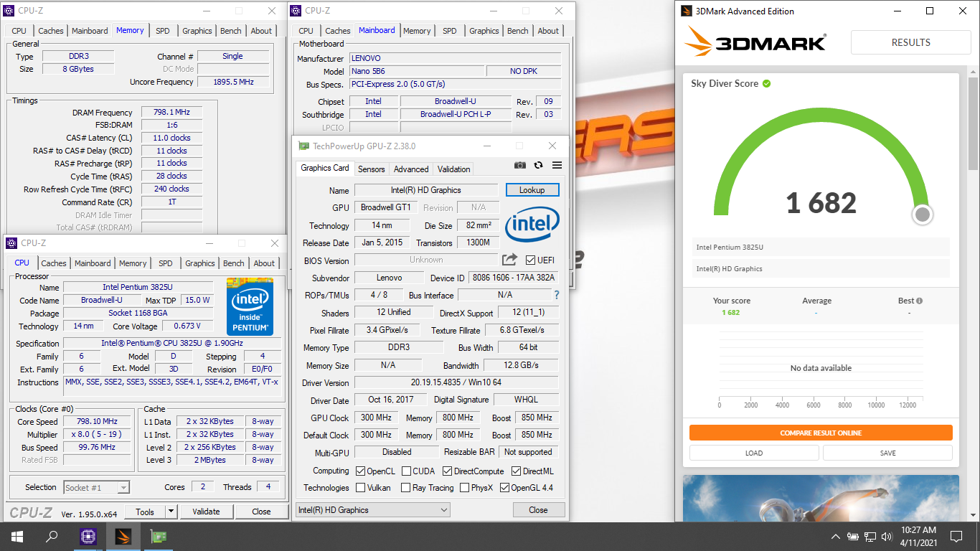Click the Intel logo in GPU-Z
The height and width of the screenshot is (551, 980).
point(532,226)
